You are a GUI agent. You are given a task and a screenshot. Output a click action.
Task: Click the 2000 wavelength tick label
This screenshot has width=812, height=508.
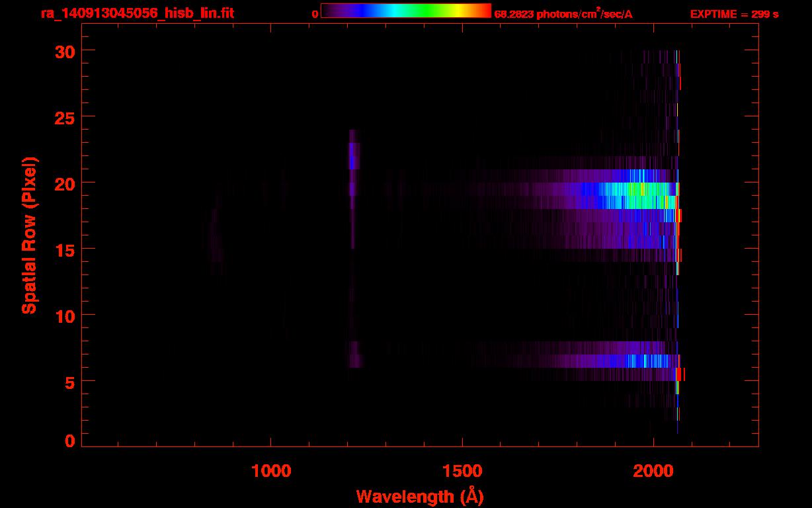point(653,471)
